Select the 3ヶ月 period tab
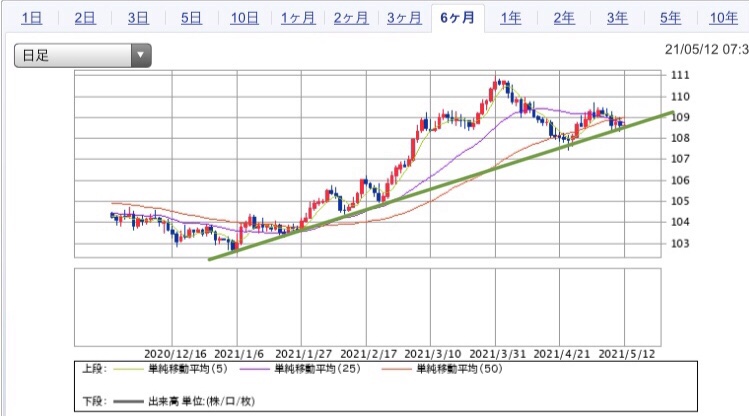The image size is (749, 416). [x=403, y=18]
